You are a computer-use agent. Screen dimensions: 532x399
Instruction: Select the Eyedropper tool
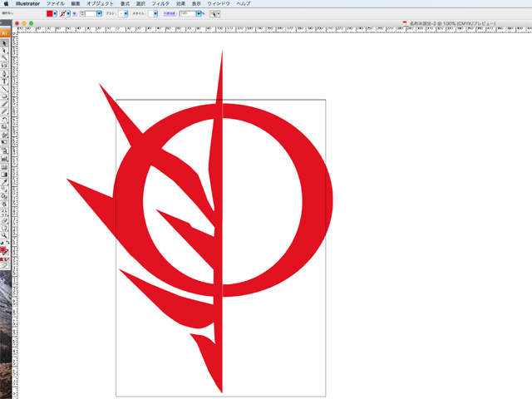(x=4, y=182)
